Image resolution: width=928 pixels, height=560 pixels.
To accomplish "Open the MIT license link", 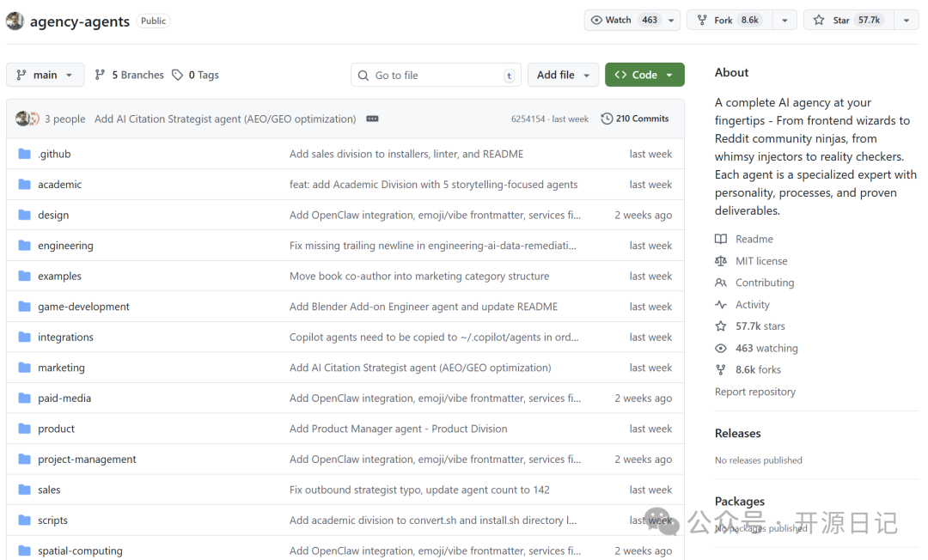I will tap(761, 260).
